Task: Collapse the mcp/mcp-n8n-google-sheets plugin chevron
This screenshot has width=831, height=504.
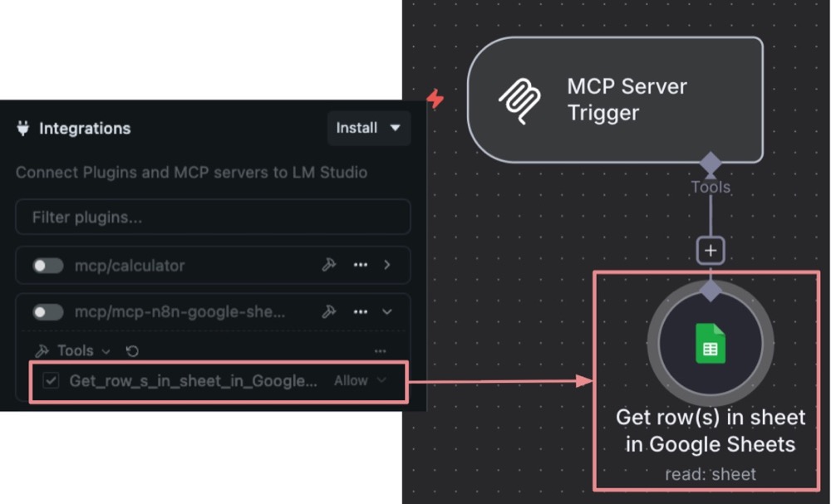Action: (x=387, y=312)
